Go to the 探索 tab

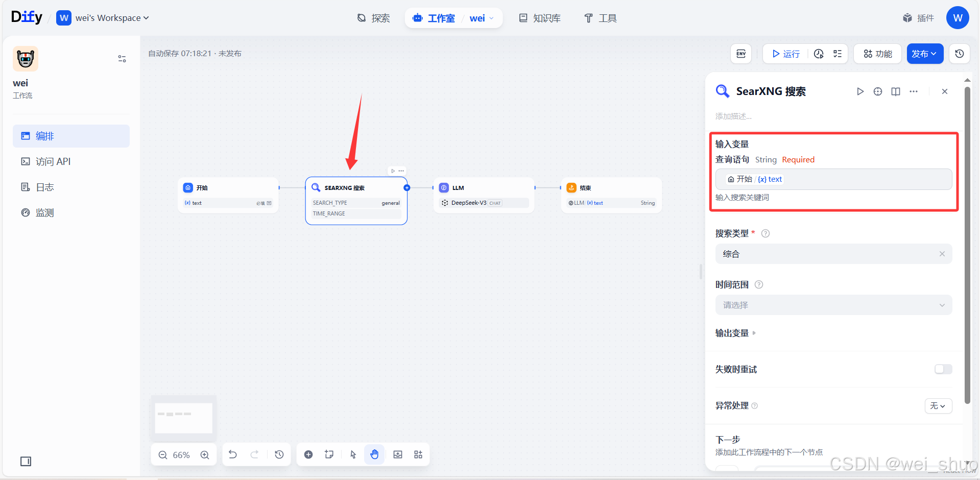[373, 18]
